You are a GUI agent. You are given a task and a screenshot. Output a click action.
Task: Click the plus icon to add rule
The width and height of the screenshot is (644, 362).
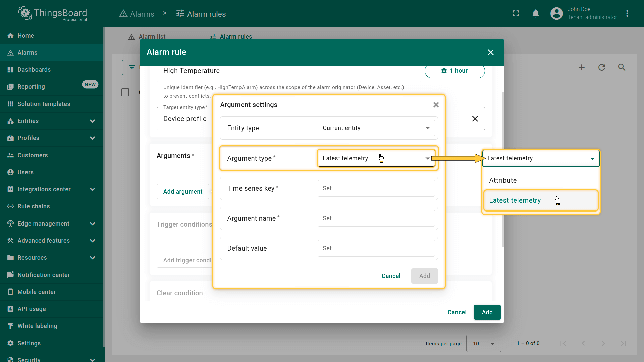(581, 67)
